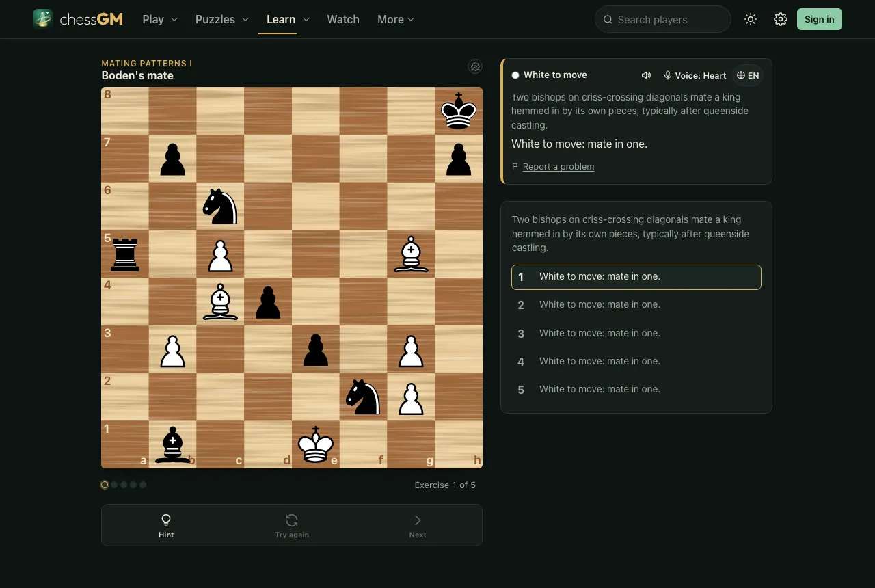Select exercise 4 in the list
Image resolution: width=875 pixels, height=588 pixels.
point(636,362)
